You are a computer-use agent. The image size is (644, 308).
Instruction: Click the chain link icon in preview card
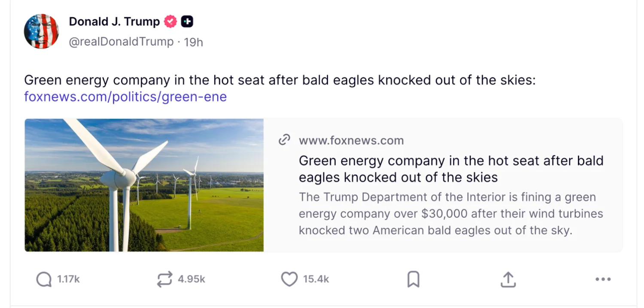284,140
